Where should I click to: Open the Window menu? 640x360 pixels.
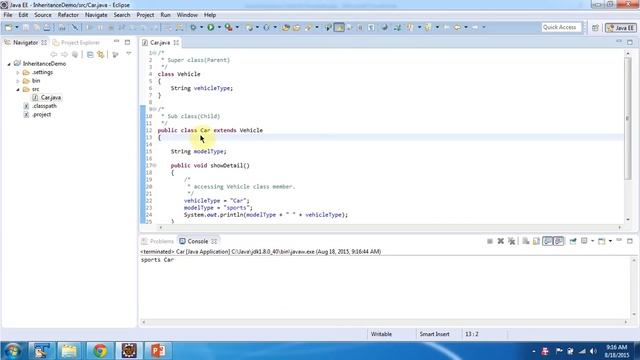(x=187, y=15)
